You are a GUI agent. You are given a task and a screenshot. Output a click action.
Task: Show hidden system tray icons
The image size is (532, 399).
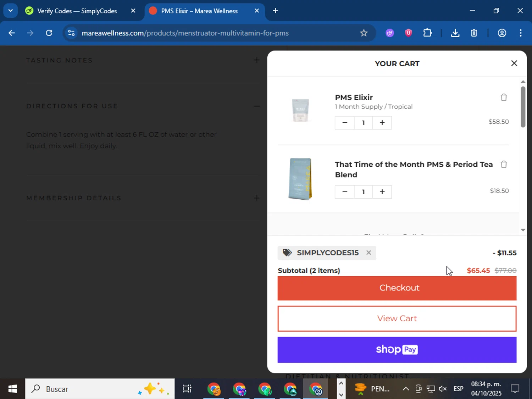[406, 389]
